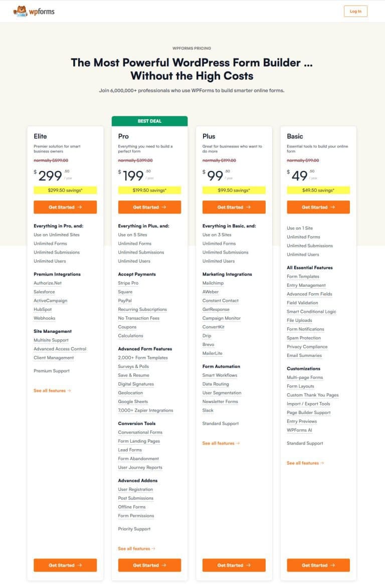Screen dimensions: 385x588
Task: Get Started with the Elite plan
Action: tap(65, 207)
